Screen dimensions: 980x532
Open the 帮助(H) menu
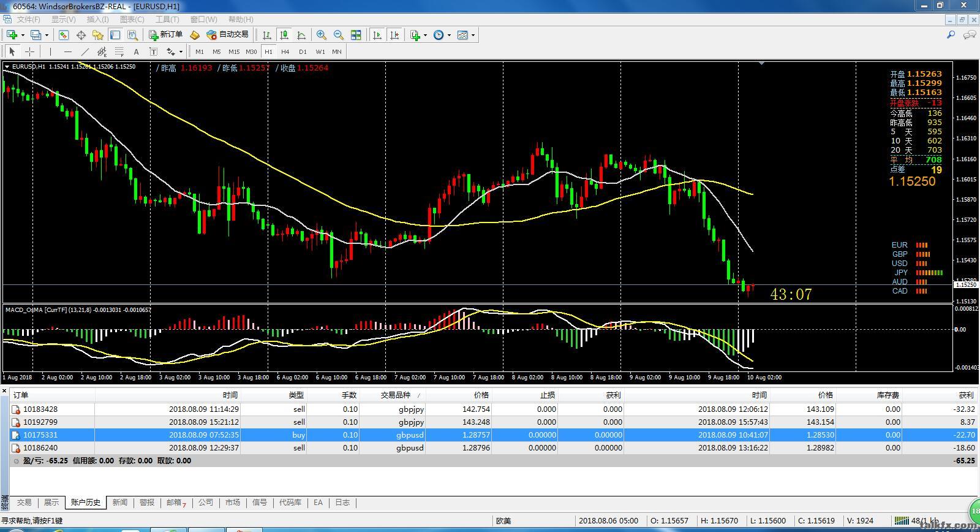tap(241, 20)
